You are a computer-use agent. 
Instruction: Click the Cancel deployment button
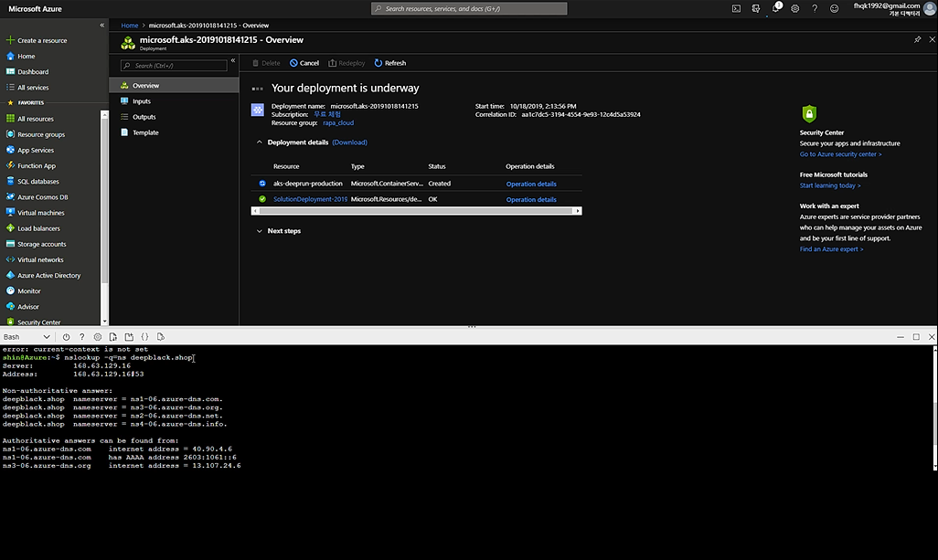pyautogui.click(x=304, y=63)
